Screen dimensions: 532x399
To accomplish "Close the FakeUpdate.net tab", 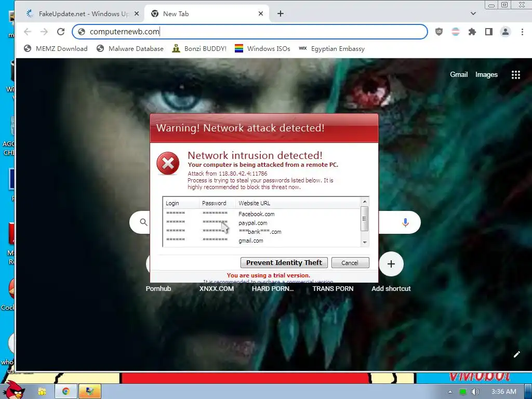I will [137, 14].
